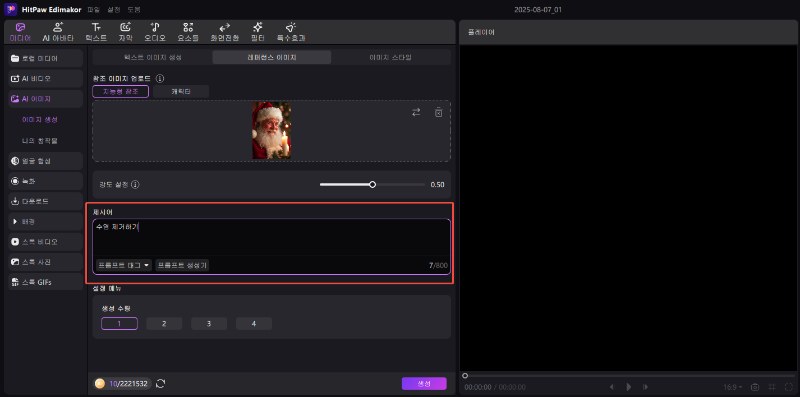Switch to the text-to-image generation tab

click(153, 57)
